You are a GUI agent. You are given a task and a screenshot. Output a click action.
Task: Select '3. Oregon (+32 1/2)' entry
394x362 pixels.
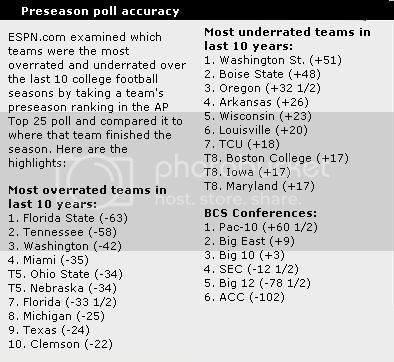point(262,88)
